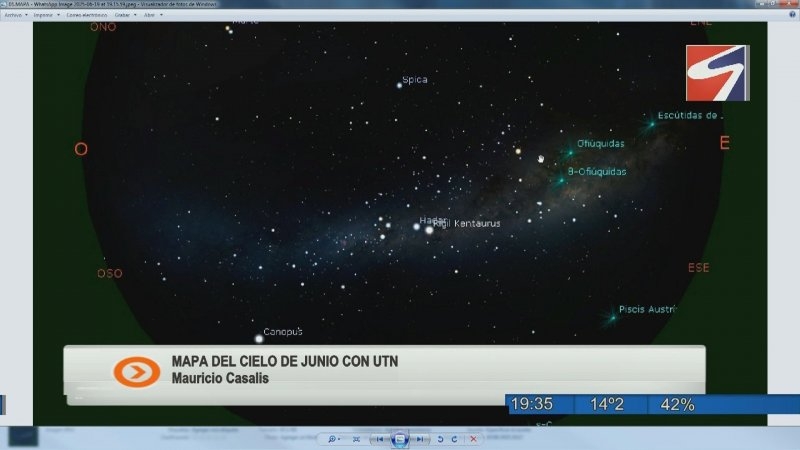The image size is (800, 450).
Task: Rotate the image clockwise
Action: point(454,439)
